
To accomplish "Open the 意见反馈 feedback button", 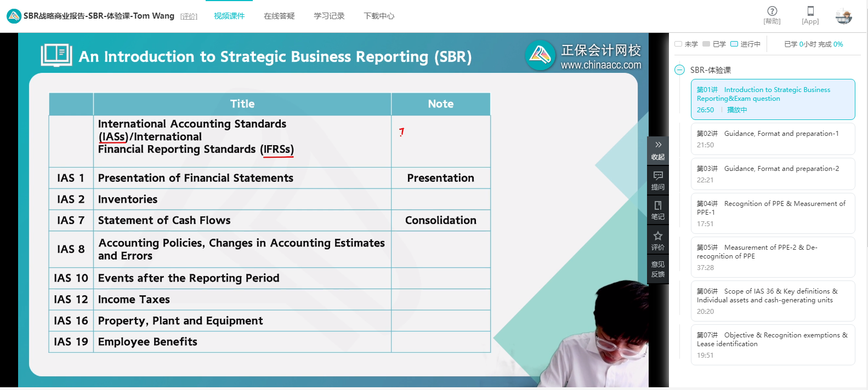I will pos(658,269).
